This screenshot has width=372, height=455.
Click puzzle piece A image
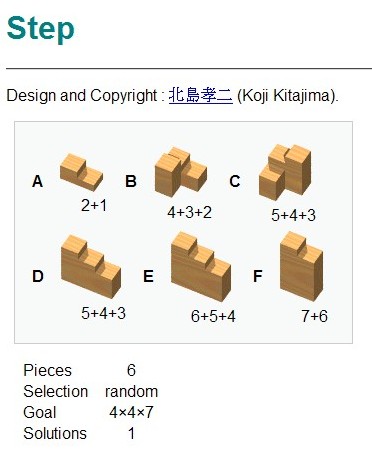81,172
